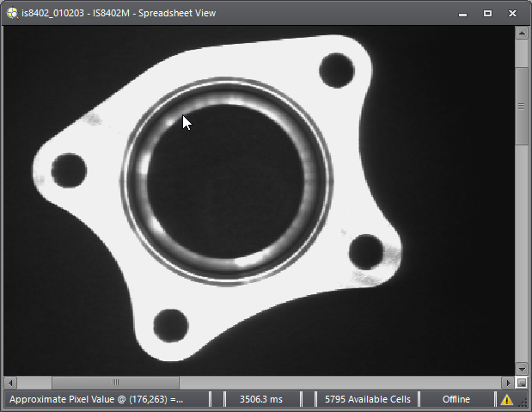Click the Offline status indicator

coord(456,400)
